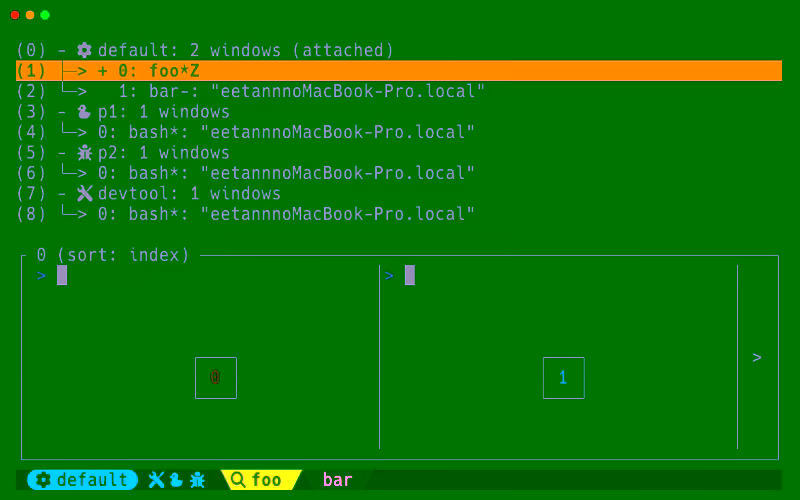Click pane number 1 preview box
The width and height of the screenshot is (800, 500).
click(563, 378)
